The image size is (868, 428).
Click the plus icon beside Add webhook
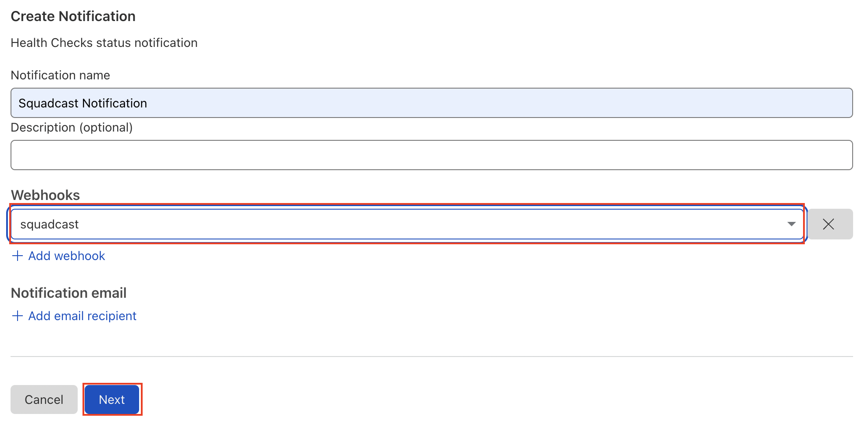pos(17,256)
